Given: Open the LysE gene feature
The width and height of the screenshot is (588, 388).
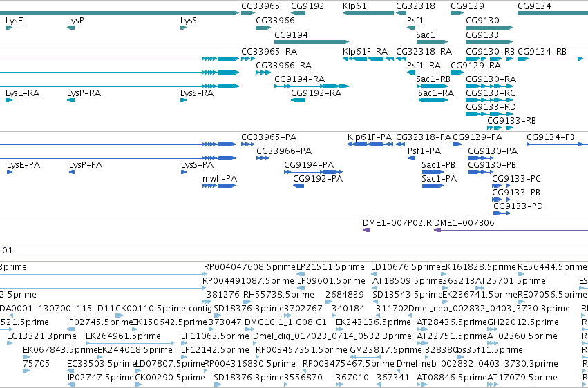Looking at the screenshot, I should [x=9, y=28].
